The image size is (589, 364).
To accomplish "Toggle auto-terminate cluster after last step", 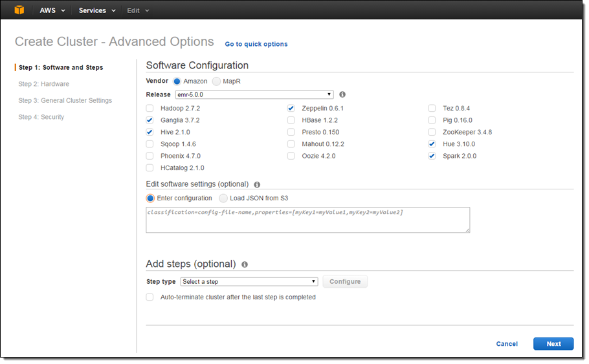I will (x=150, y=297).
